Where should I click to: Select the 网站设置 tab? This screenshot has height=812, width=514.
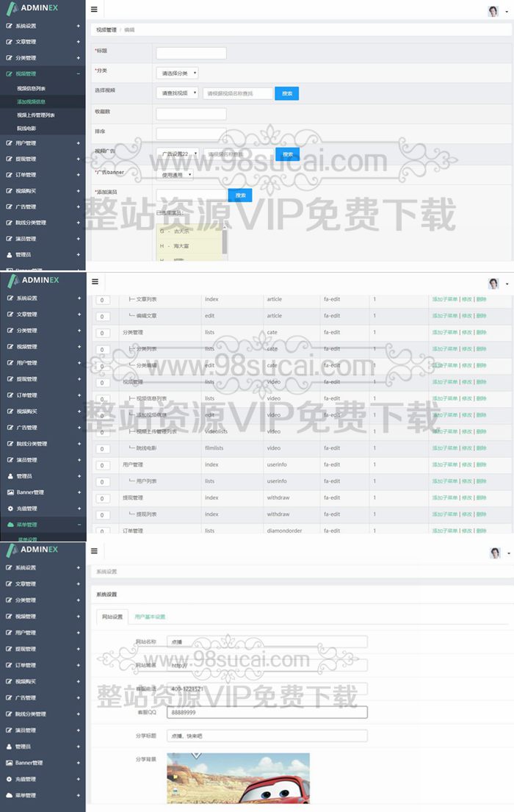tap(112, 617)
